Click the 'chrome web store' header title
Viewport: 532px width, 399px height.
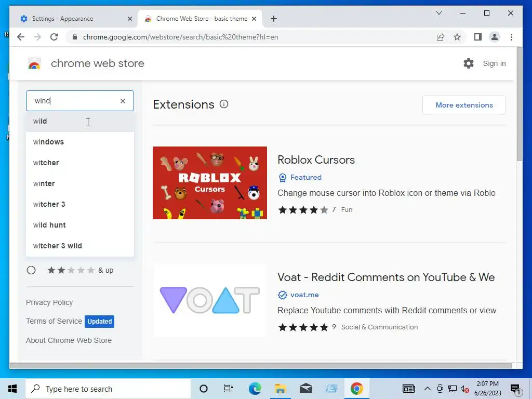97,63
